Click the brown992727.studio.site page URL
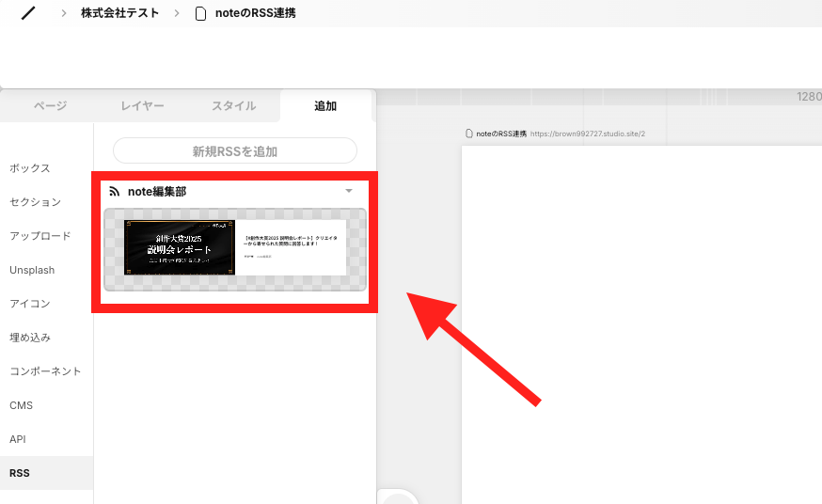 tap(588, 134)
